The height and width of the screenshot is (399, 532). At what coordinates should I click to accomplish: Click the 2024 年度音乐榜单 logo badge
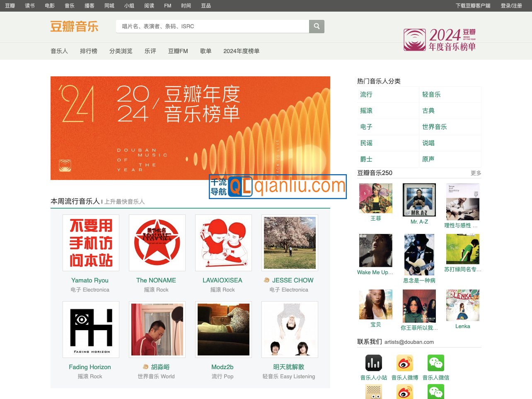click(440, 40)
